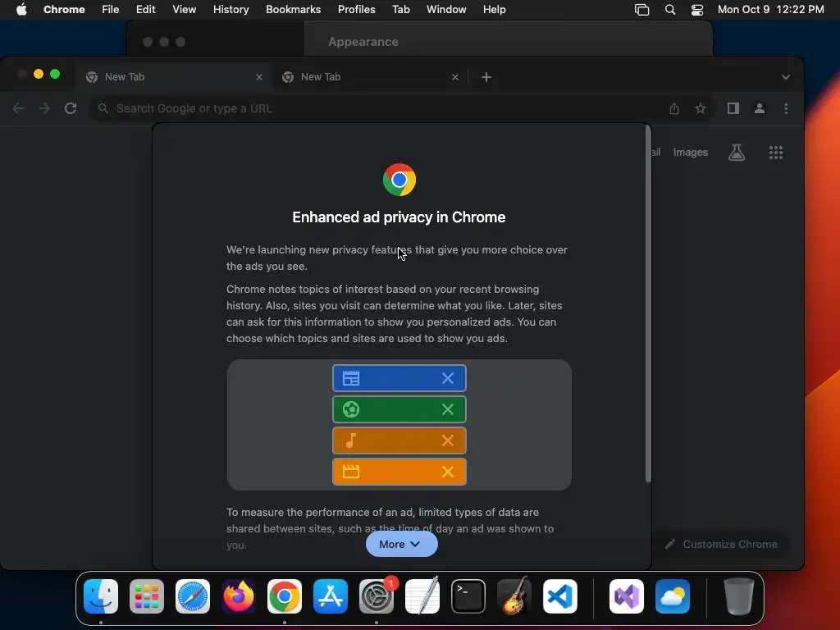Open Finder from the Dock
This screenshot has width=840, height=630.
[x=101, y=596]
